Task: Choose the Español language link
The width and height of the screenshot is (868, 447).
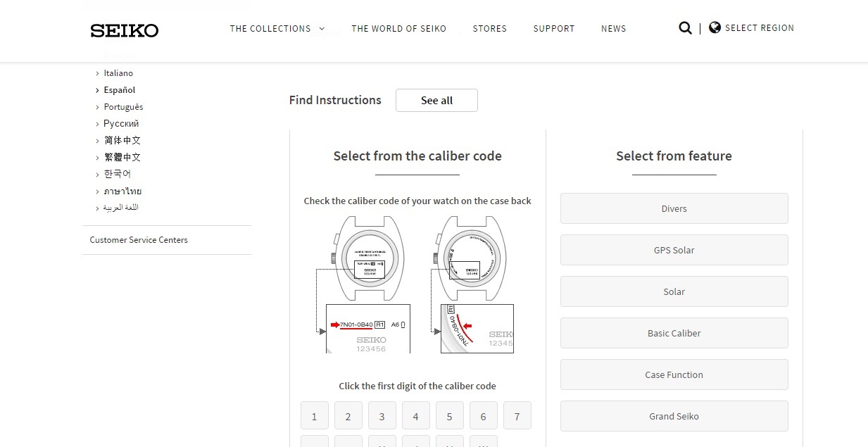Action: click(119, 90)
